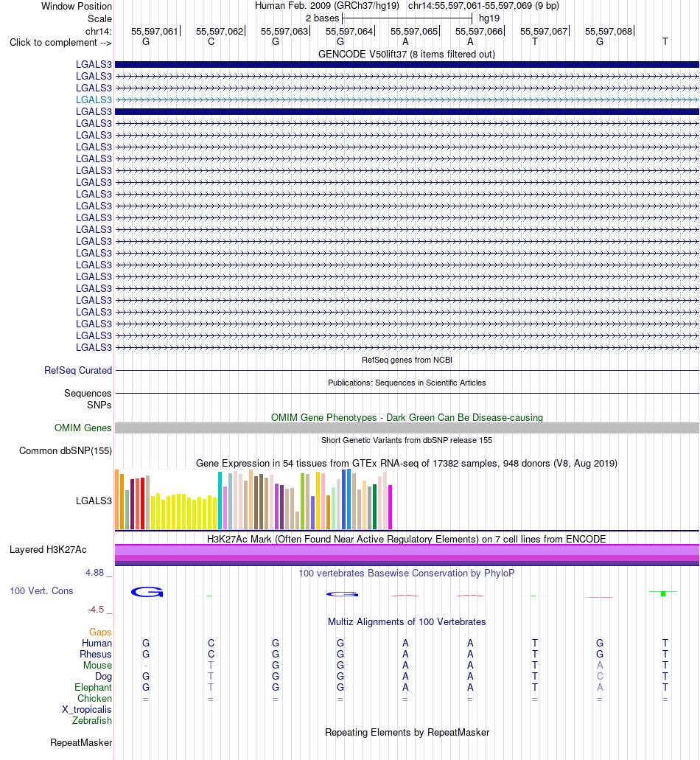Click the 'Zebrafish' alignment row label
700x760 pixels.
(92, 721)
